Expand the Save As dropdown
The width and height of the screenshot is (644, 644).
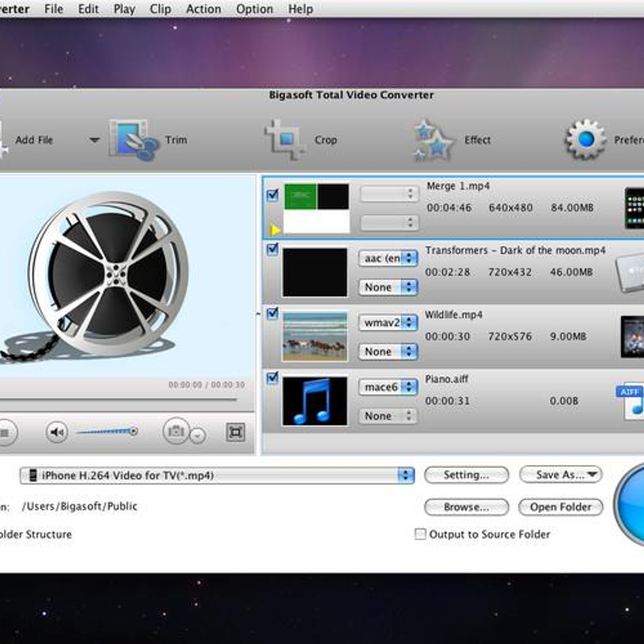click(560, 475)
